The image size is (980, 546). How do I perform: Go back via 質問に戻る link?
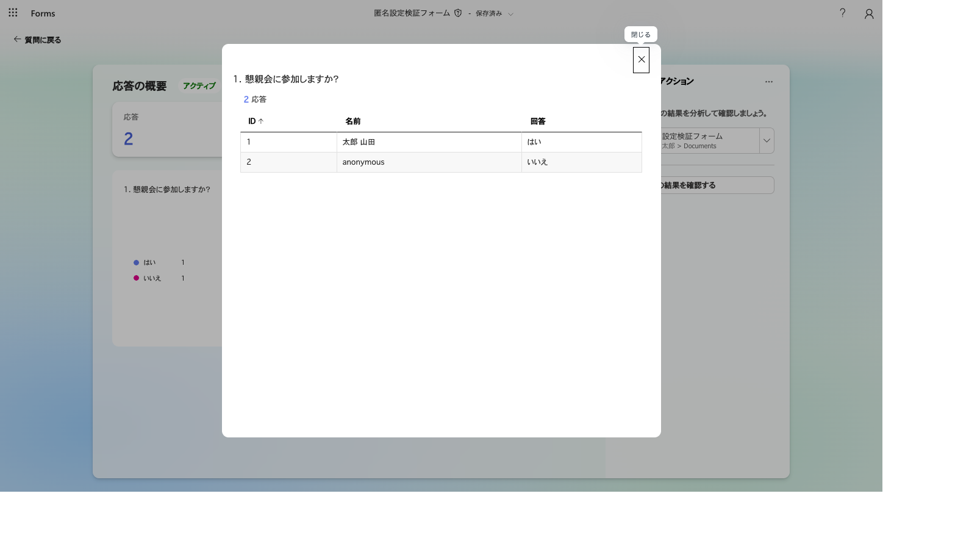pyautogui.click(x=37, y=40)
